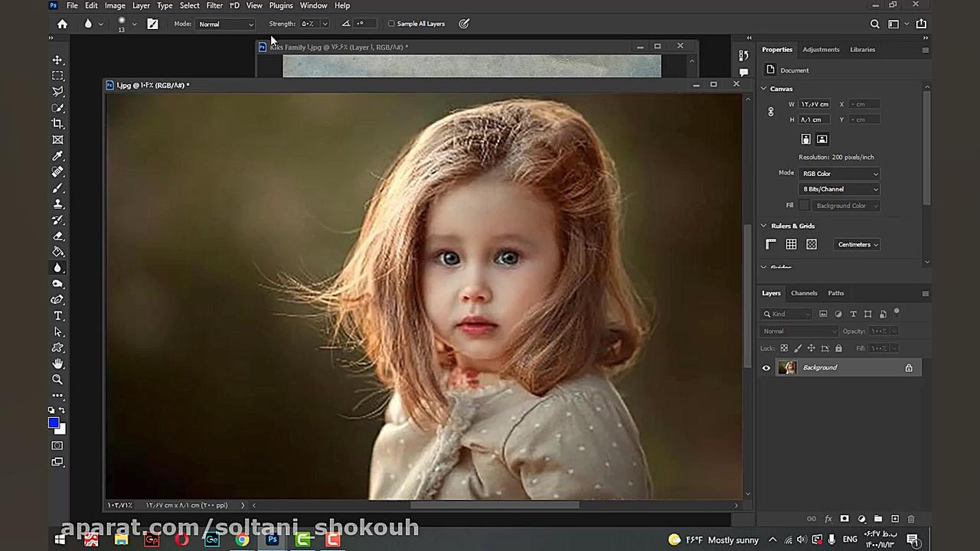Toggle the canvas width-height link icon
Viewport: 980px width, 551px height.
pos(771,112)
